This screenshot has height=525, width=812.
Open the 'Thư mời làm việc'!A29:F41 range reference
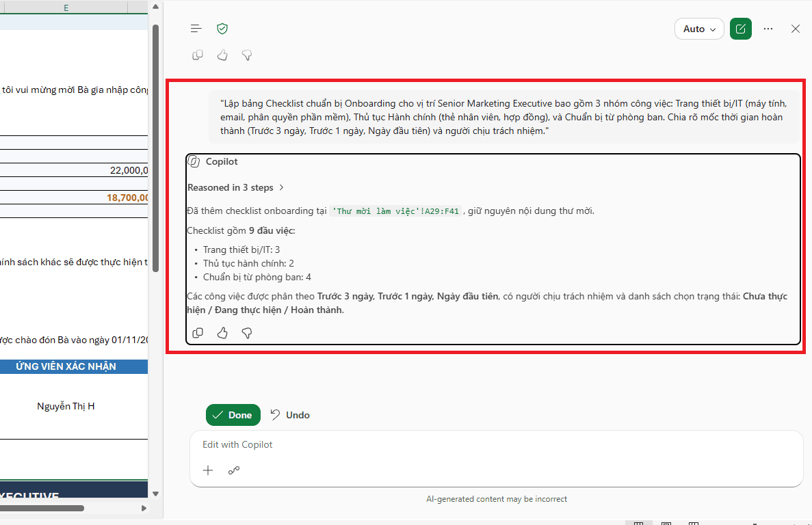(395, 211)
